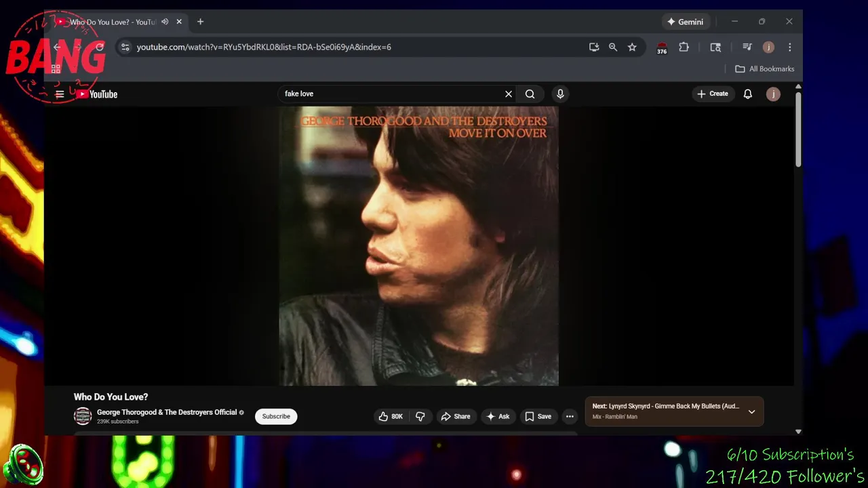Go to YouTube home via the logo
Viewport: 868px width, 488px height.
[96, 94]
